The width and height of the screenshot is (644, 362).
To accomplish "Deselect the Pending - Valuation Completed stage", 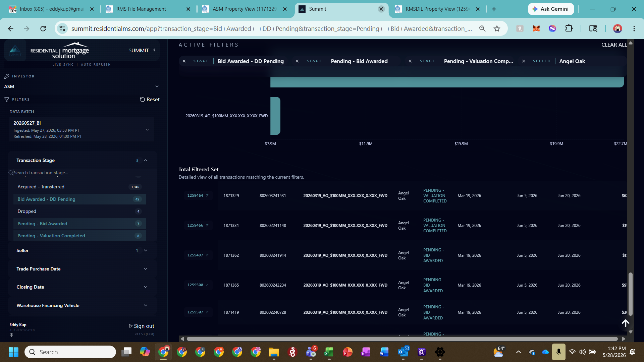I will 79,236.
